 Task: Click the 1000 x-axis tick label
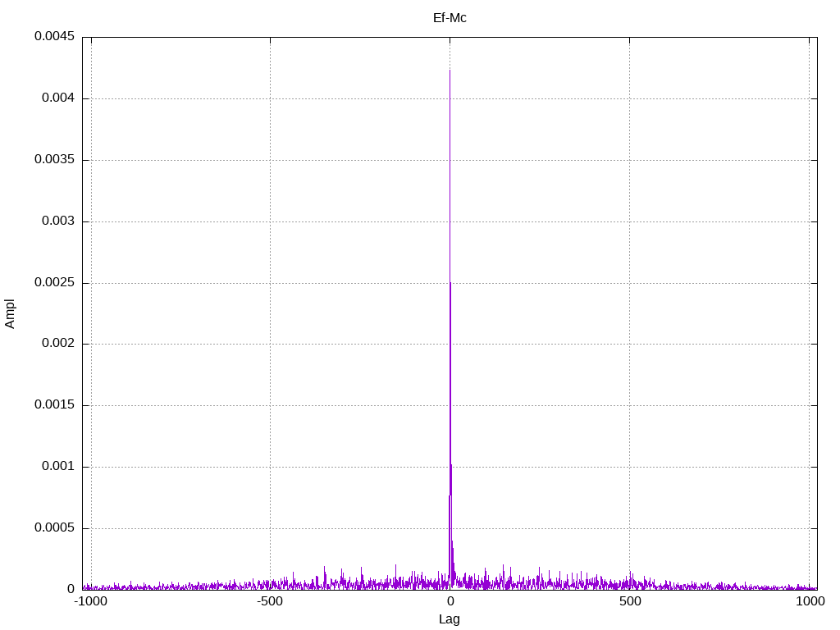coord(810,601)
